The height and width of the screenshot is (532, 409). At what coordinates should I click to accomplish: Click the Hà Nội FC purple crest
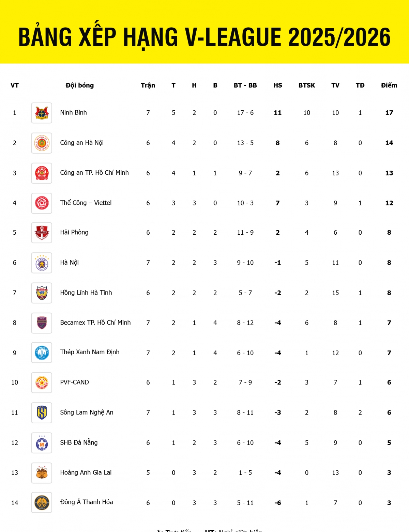click(42, 263)
